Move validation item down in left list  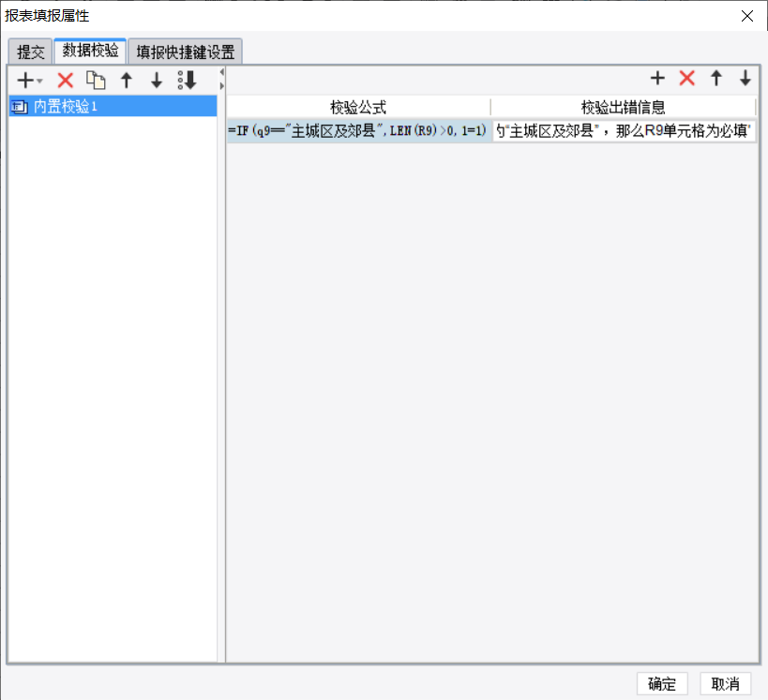157,80
